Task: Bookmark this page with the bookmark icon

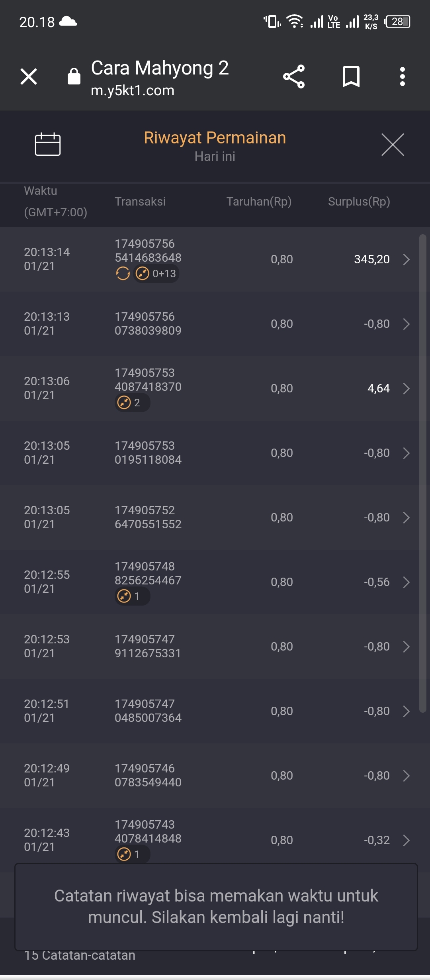Action: tap(351, 76)
